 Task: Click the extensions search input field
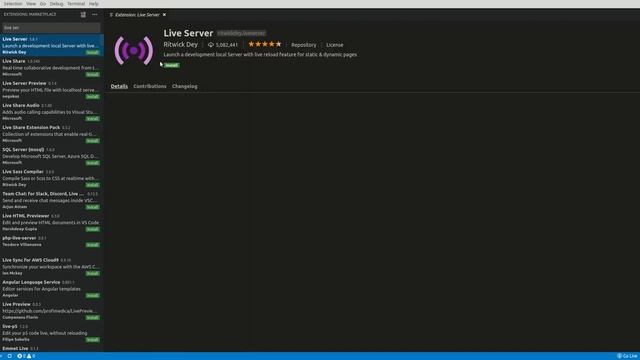point(51,27)
